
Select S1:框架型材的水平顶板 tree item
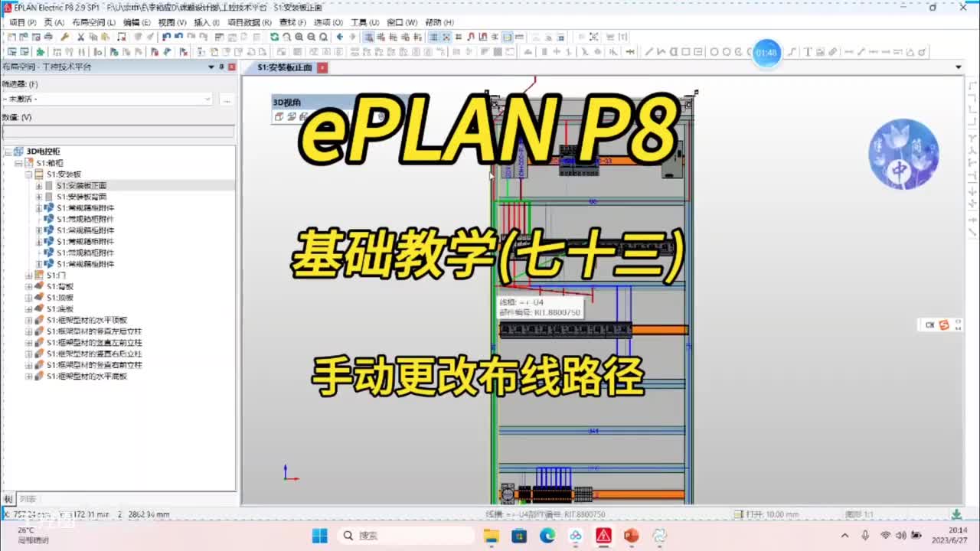pos(87,320)
